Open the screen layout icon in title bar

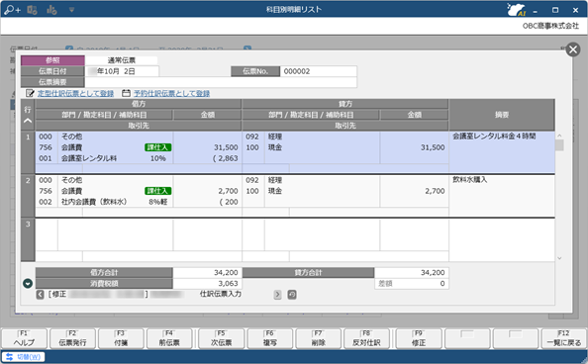[x=32, y=10]
